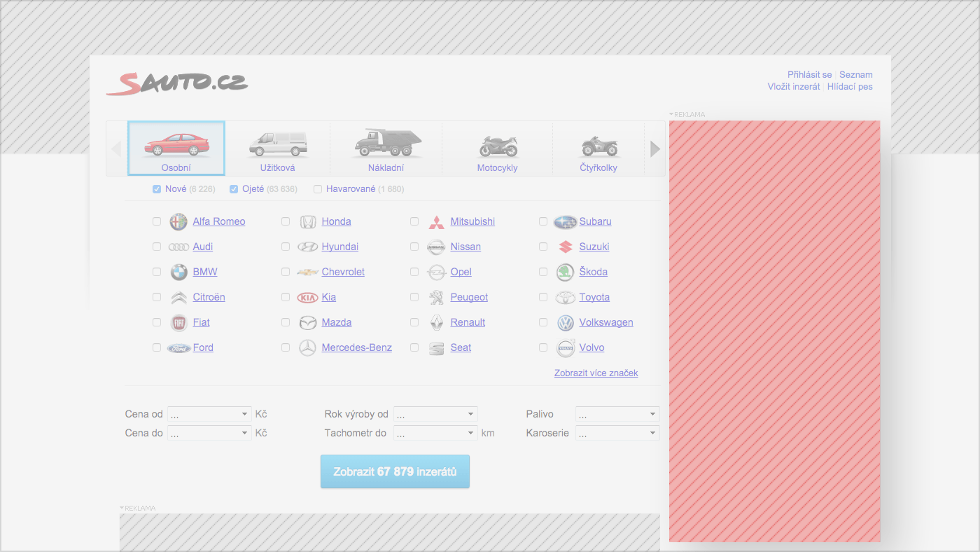Click the Citroën chevrons logo
The image size is (980, 552).
coord(178,297)
